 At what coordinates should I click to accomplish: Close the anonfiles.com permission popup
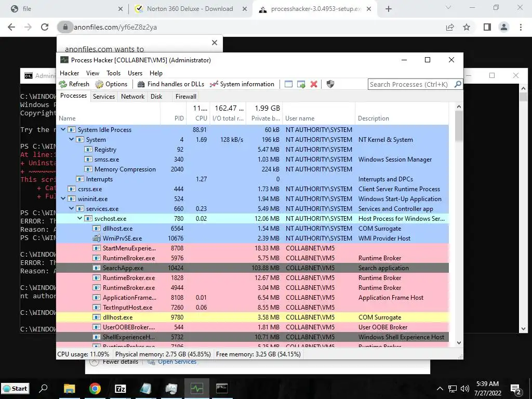tap(215, 43)
